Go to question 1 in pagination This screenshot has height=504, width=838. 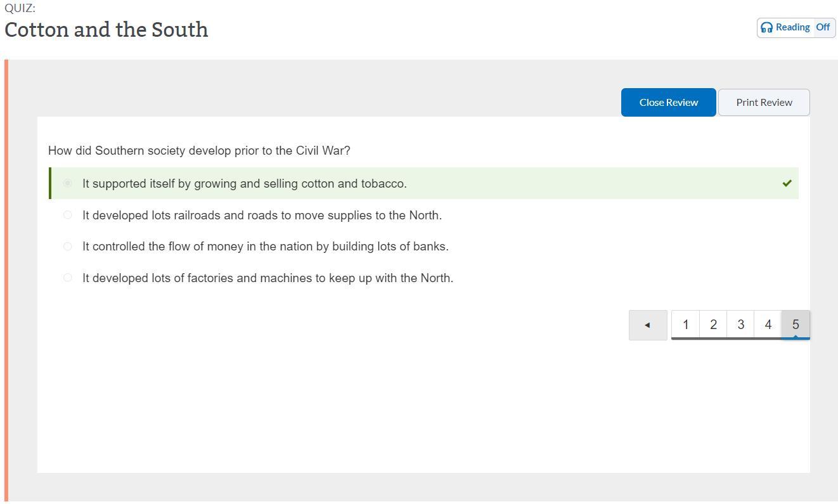pyautogui.click(x=685, y=325)
